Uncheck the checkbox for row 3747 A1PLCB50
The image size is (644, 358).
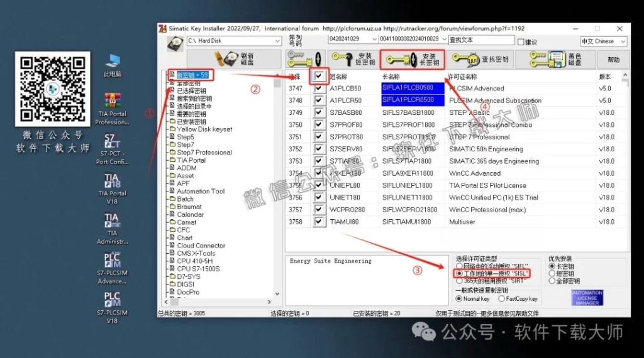point(319,88)
